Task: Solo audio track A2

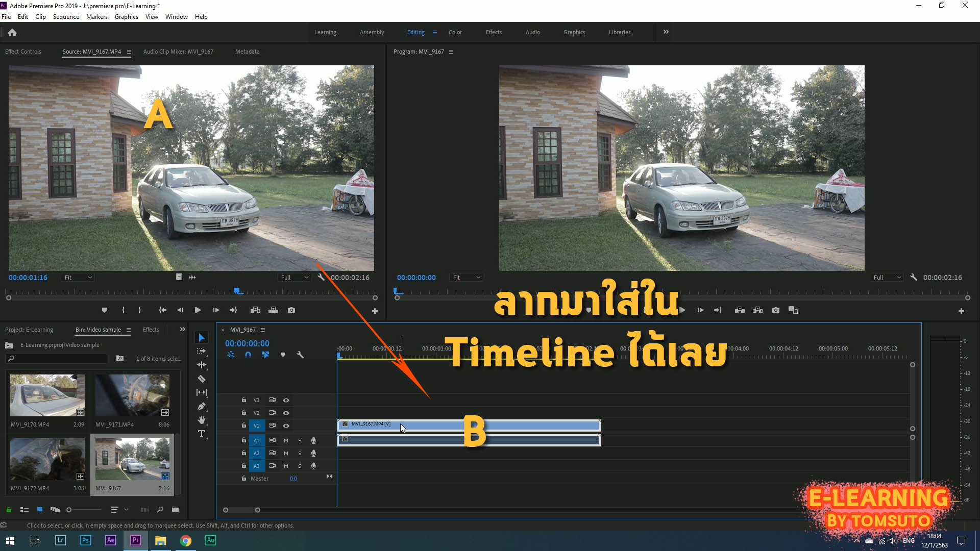Action: click(300, 453)
